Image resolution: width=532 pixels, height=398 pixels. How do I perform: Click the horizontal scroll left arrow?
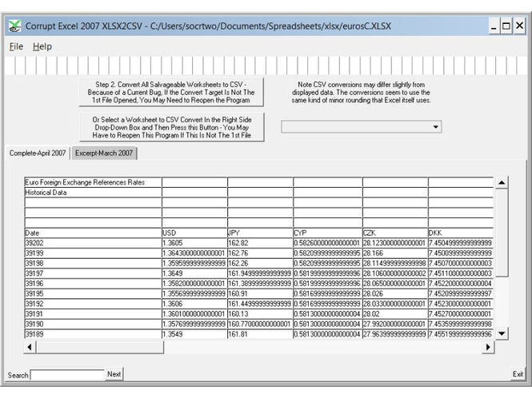coord(30,347)
